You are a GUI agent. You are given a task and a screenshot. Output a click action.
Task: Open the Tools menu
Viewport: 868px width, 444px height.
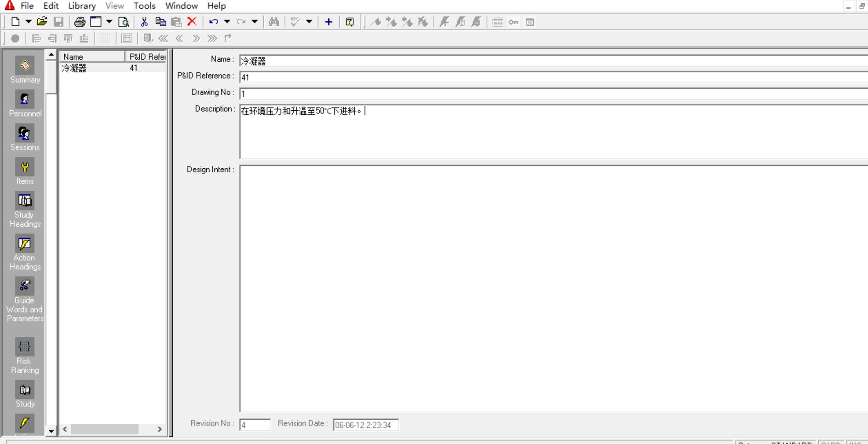[x=144, y=6]
